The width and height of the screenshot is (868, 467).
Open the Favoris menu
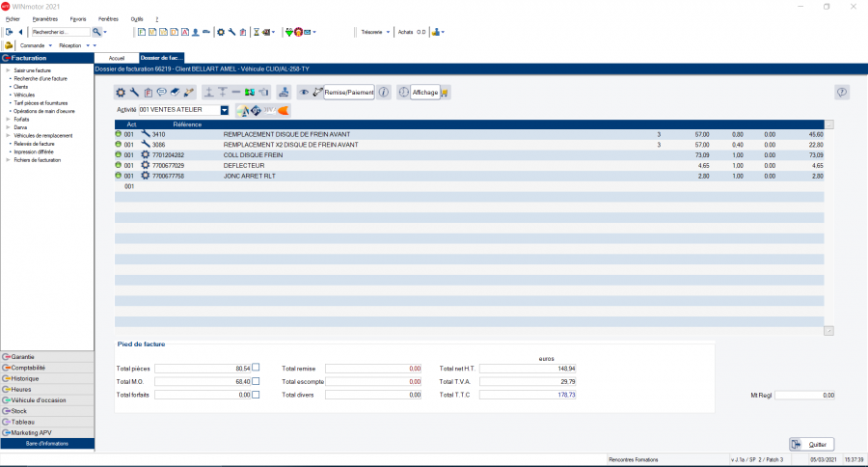click(x=78, y=19)
